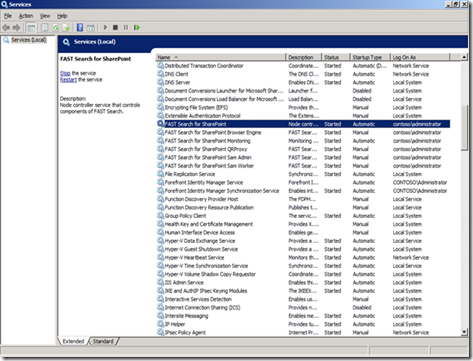The image size is (473, 361).
Task: Click the Start Service play icon
Action: (105, 27)
